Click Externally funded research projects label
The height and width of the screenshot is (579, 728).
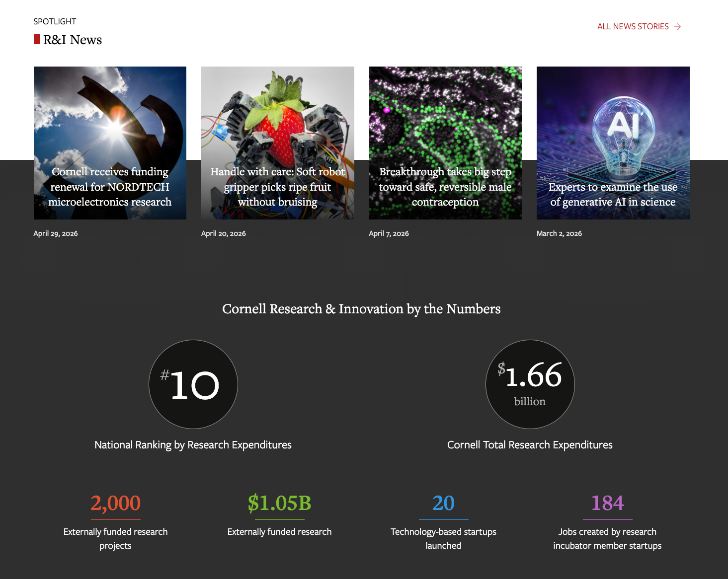(x=115, y=539)
